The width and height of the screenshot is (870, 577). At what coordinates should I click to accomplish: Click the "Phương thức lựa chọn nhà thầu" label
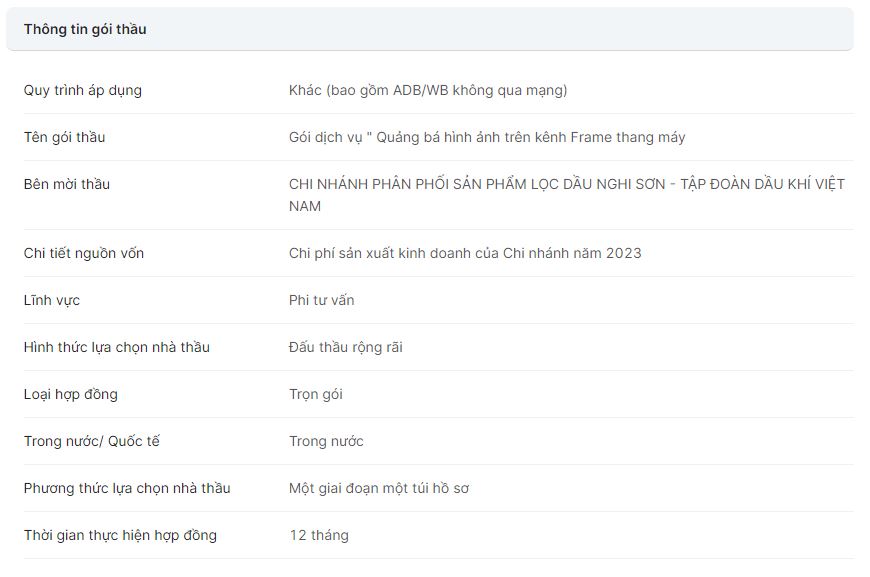coord(127,488)
